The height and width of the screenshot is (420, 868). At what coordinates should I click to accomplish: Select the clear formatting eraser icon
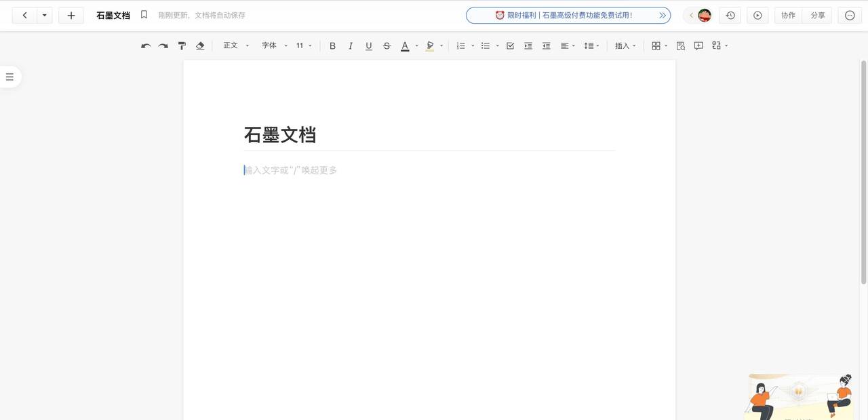pos(200,45)
